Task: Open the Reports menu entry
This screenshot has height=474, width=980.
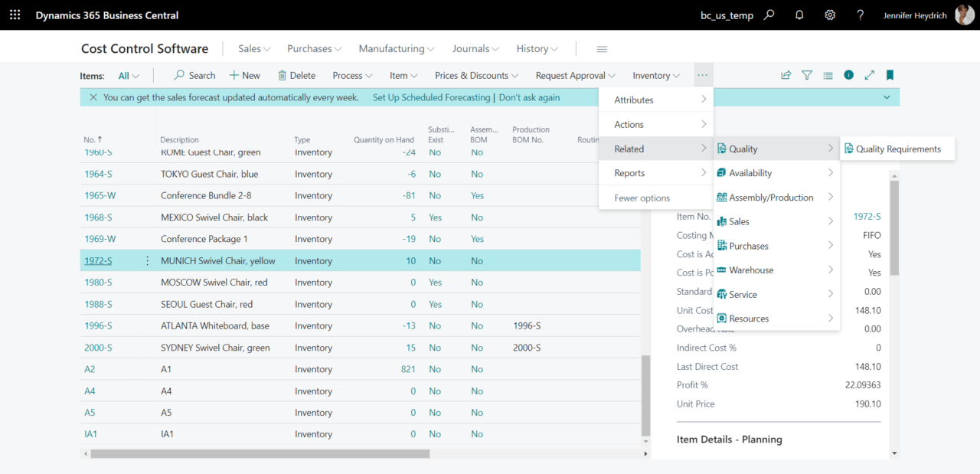Action: coord(656,173)
